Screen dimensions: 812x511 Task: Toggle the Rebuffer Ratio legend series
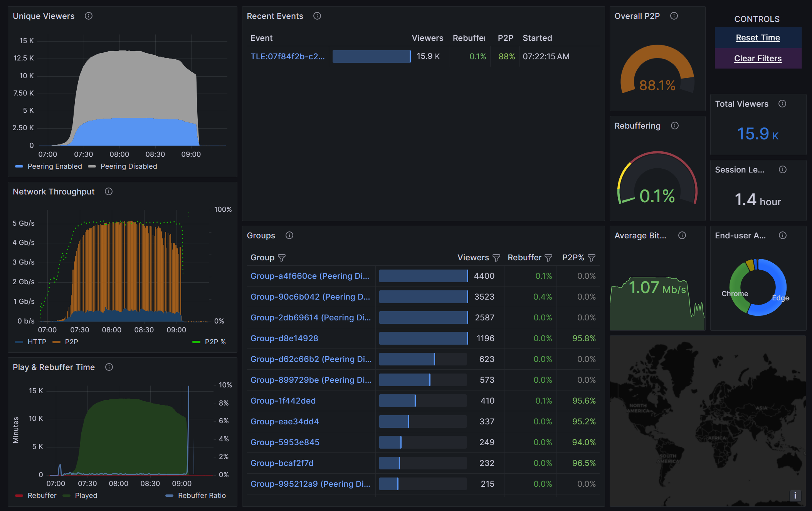click(x=202, y=496)
